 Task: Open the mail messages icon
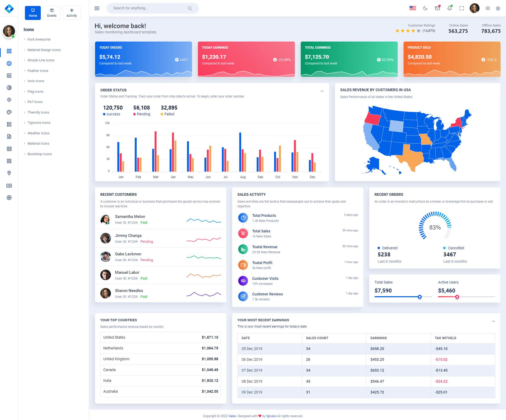(x=437, y=8)
